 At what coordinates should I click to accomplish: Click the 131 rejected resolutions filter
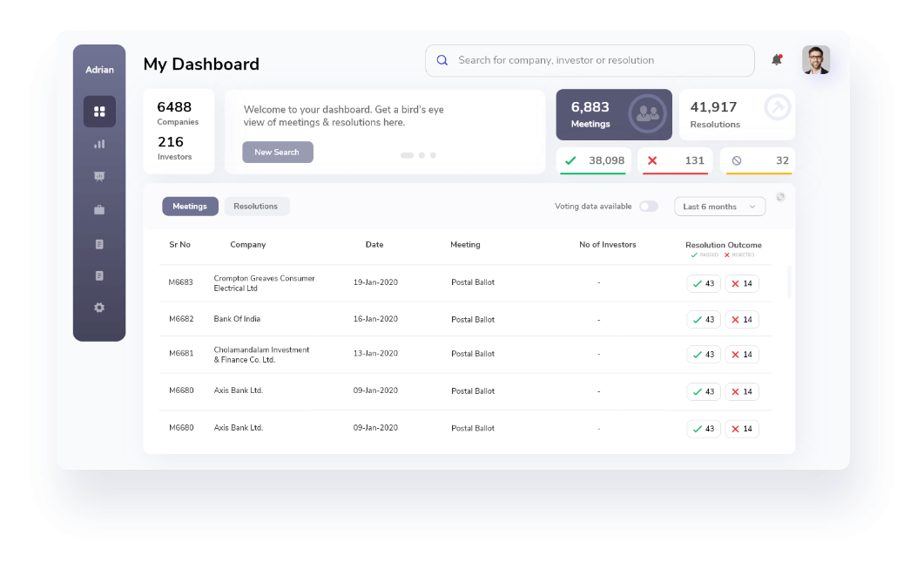(x=675, y=161)
